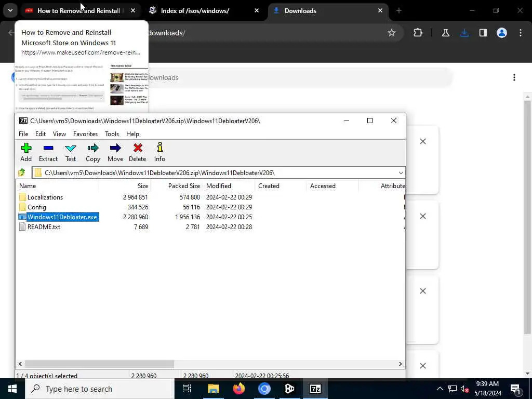Screen dimensions: 532x399
Task: Remove the second download entry
Action: [x=423, y=216]
